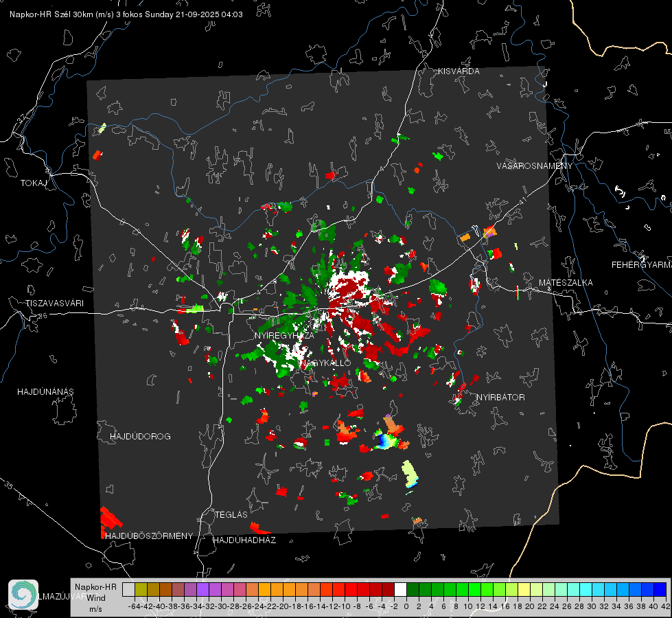Click road number 37 near top-left
This screenshot has width=672, height=618.
point(22,118)
